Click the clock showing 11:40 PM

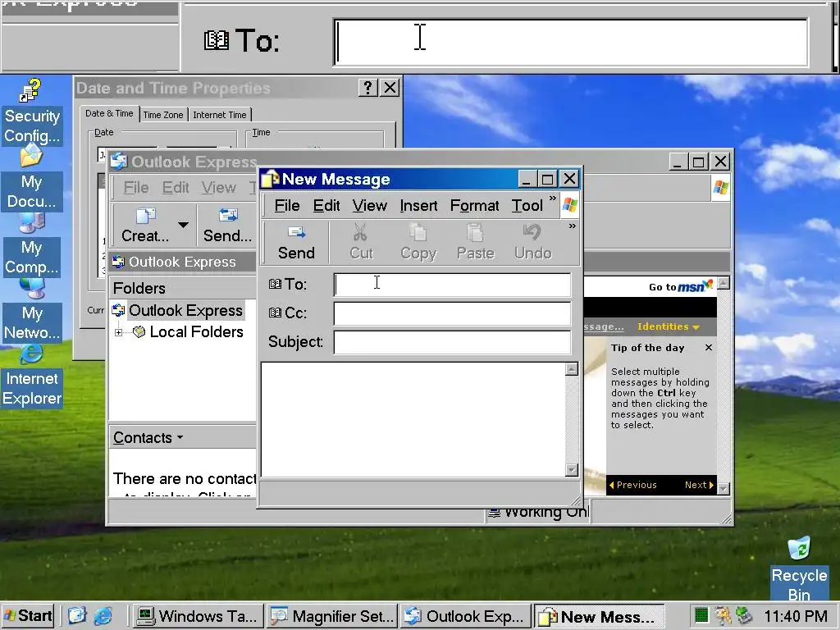(x=796, y=617)
